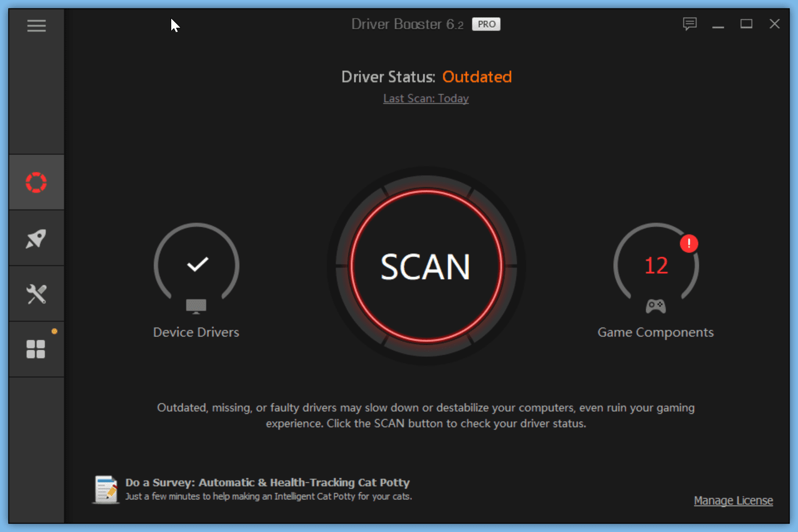Select the red scan status icon in sidebar
Screen dimensions: 798x532
coord(36,182)
